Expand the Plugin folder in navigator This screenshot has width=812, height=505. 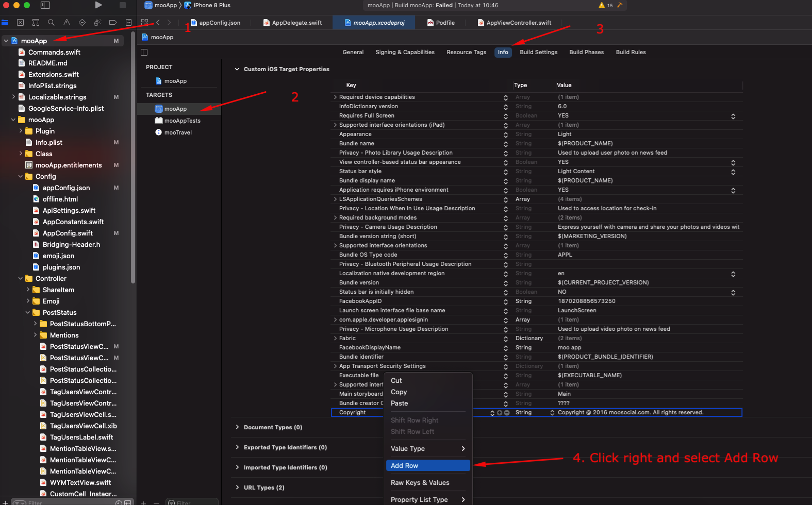(21, 131)
